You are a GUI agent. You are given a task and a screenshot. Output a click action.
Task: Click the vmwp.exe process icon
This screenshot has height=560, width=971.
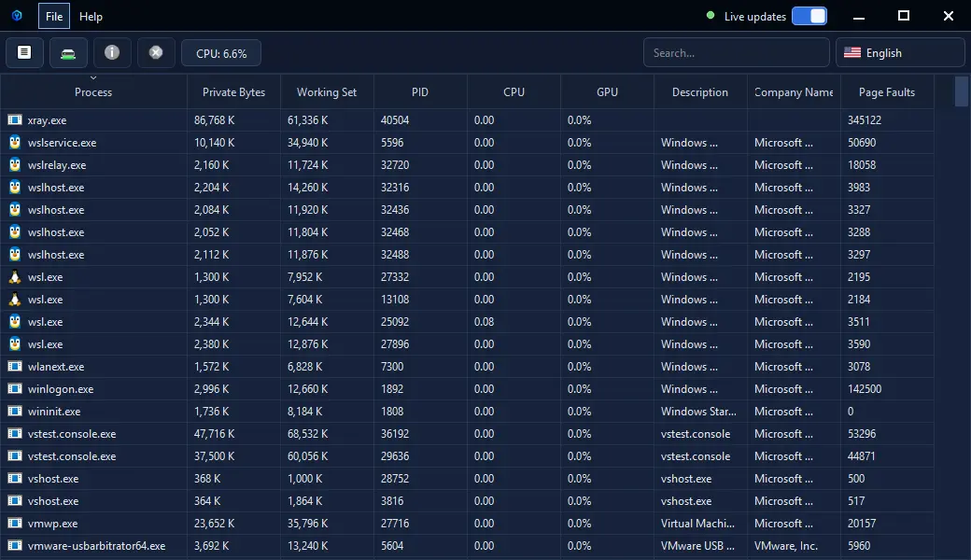[15, 523]
